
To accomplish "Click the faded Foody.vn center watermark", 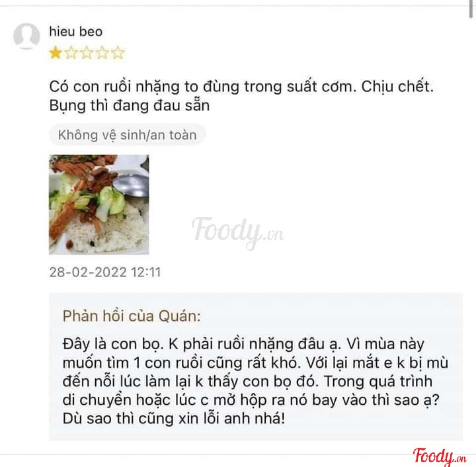I will coord(238,232).
